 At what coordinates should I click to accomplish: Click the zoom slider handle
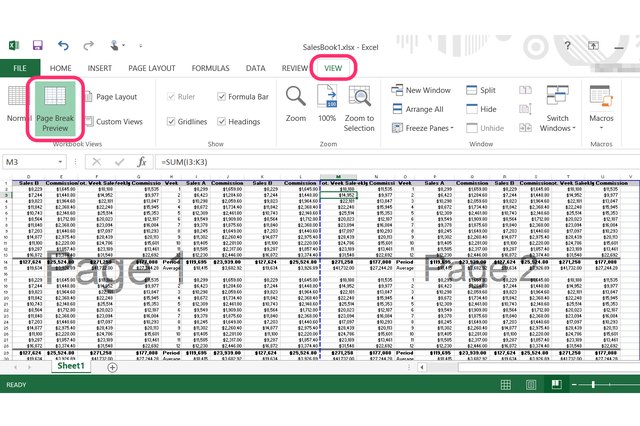(x=593, y=384)
